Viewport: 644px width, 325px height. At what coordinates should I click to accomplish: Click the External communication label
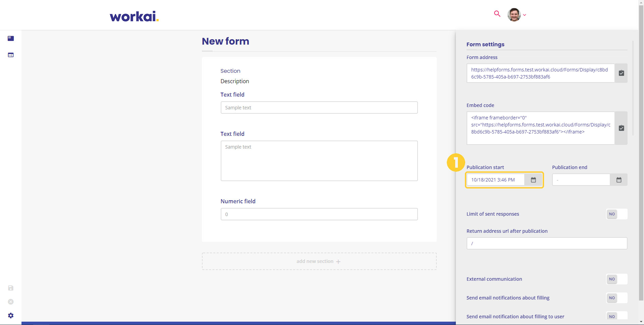(494, 279)
